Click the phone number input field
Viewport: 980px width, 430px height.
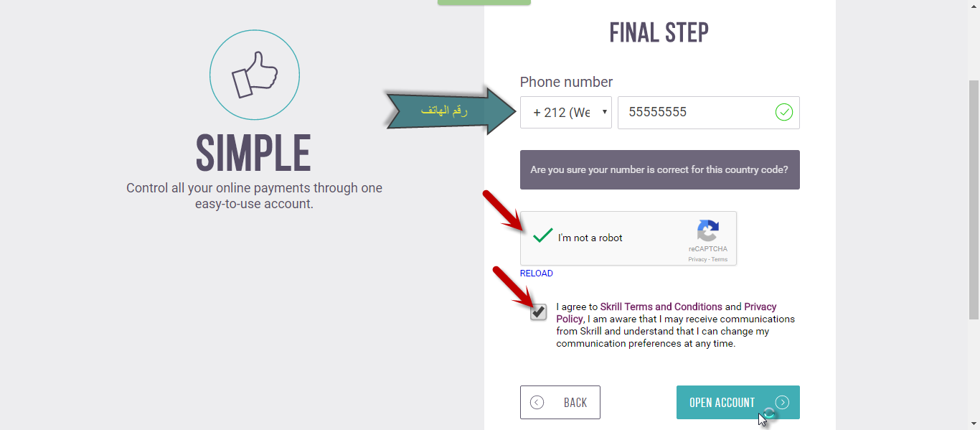click(709, 113)
